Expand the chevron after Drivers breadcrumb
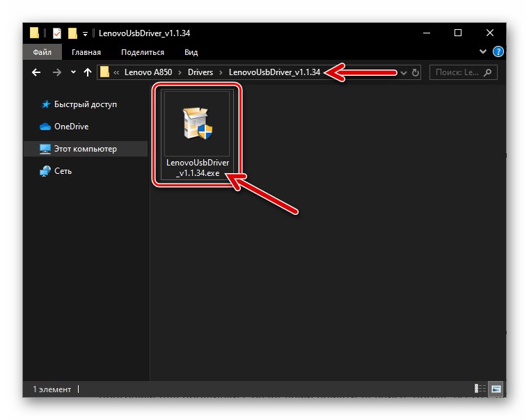Viewport: 529px width, 420px height. [x=221, y=72]
